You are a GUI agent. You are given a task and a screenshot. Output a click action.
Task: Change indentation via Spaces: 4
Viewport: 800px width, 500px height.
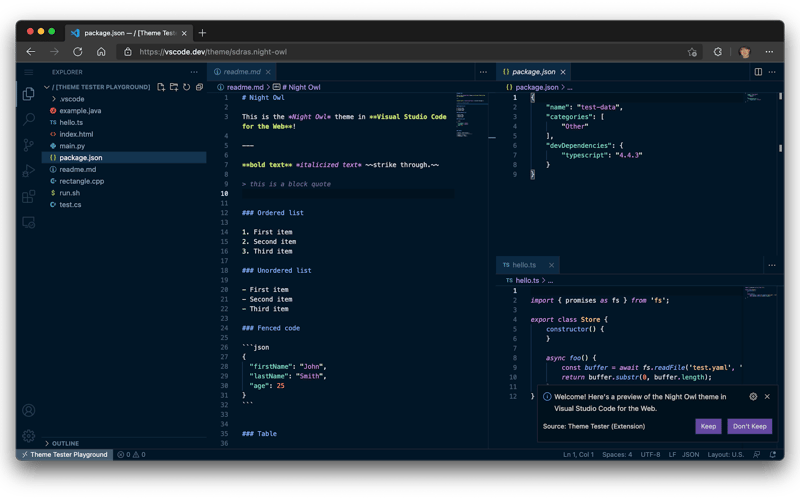click(x=617, y=455)
